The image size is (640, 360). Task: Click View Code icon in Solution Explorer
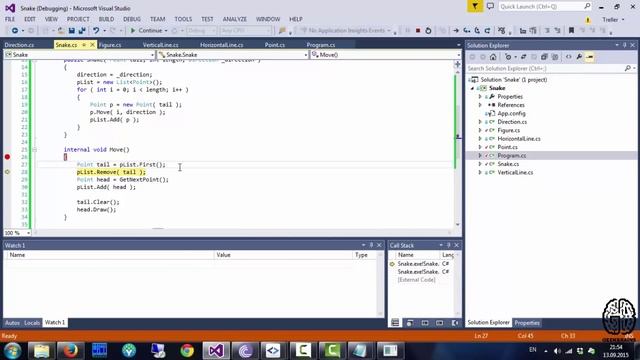coord(569,57)
